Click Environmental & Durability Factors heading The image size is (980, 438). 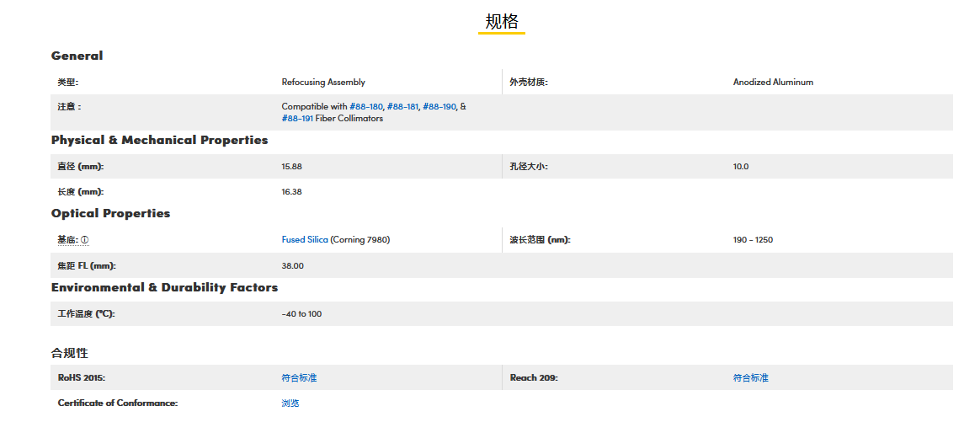click(x=164, y=287)
